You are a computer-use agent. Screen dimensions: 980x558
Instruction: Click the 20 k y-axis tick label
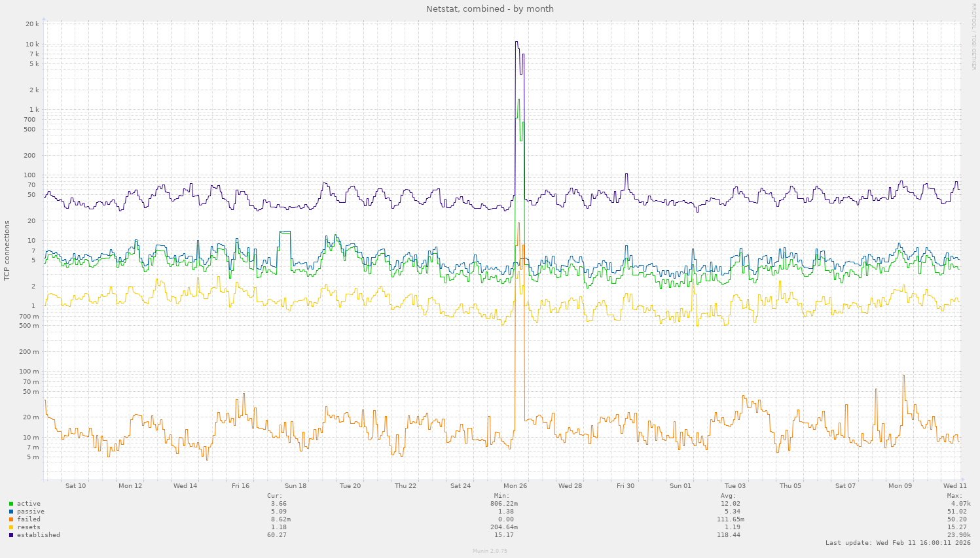click(31, 24)
